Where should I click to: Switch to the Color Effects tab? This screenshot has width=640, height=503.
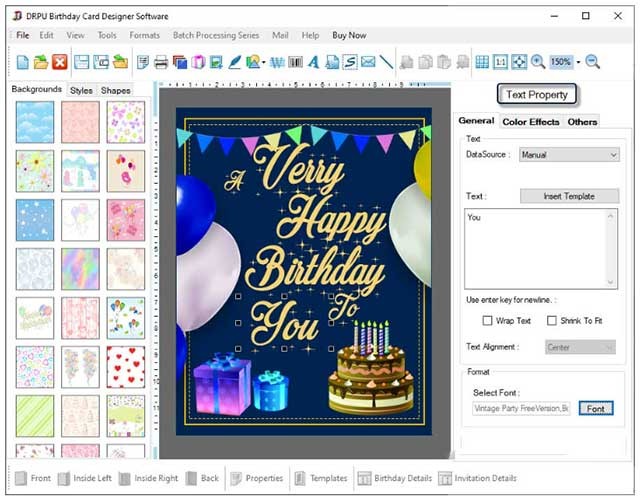click(x=531, y=122)
